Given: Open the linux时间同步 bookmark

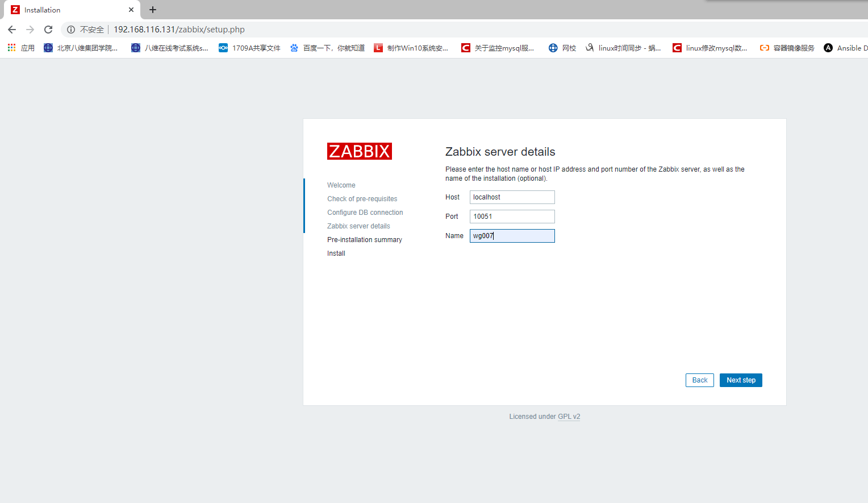Looking at the screenshot, I should pyautogui.click(x=623, y=48).
